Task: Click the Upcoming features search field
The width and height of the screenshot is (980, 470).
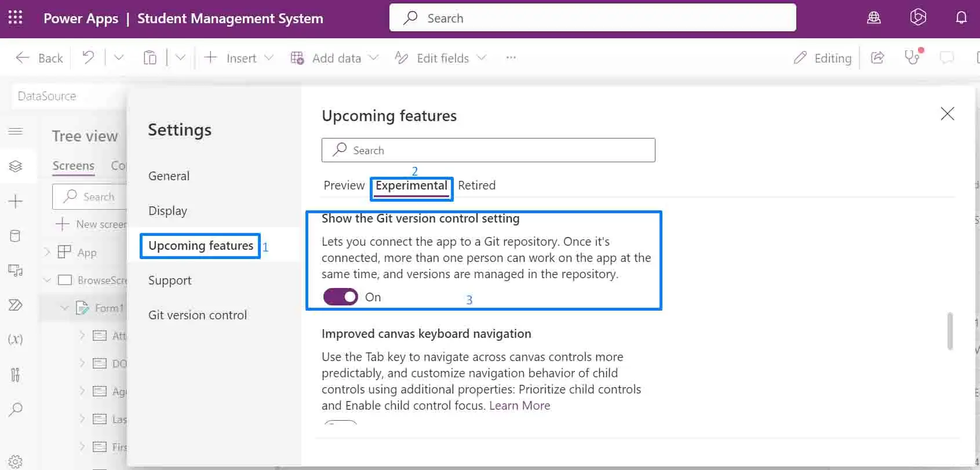Action: pos(488,151)
